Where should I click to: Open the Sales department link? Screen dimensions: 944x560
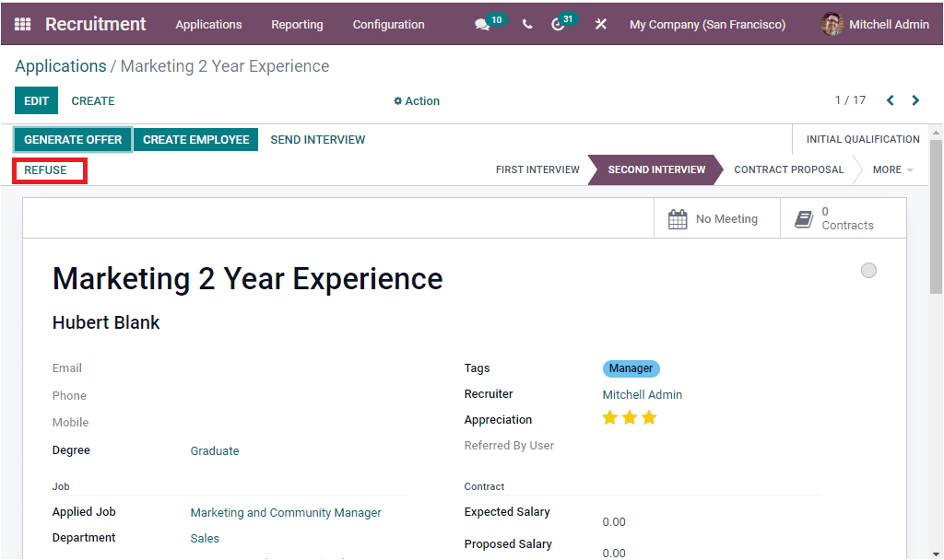click(x=205, y=537)
